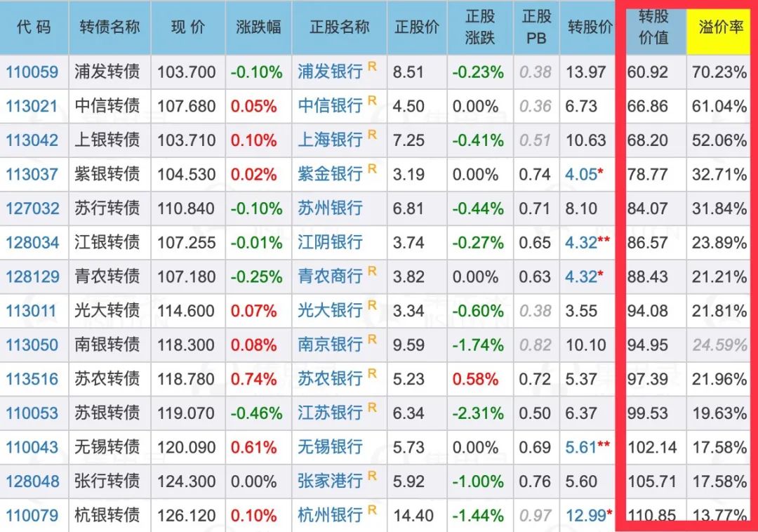Screen dimensions: 758x532
Task: Sort by the 代码 column header
Action: pyautogui.click(x=34, y=27)
